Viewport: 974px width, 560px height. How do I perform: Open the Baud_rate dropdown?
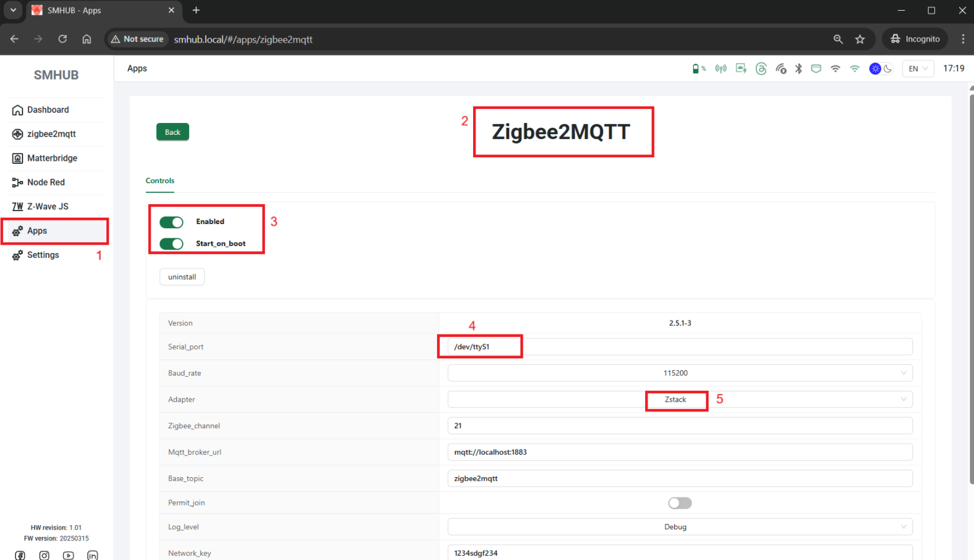tap(679, 373)
